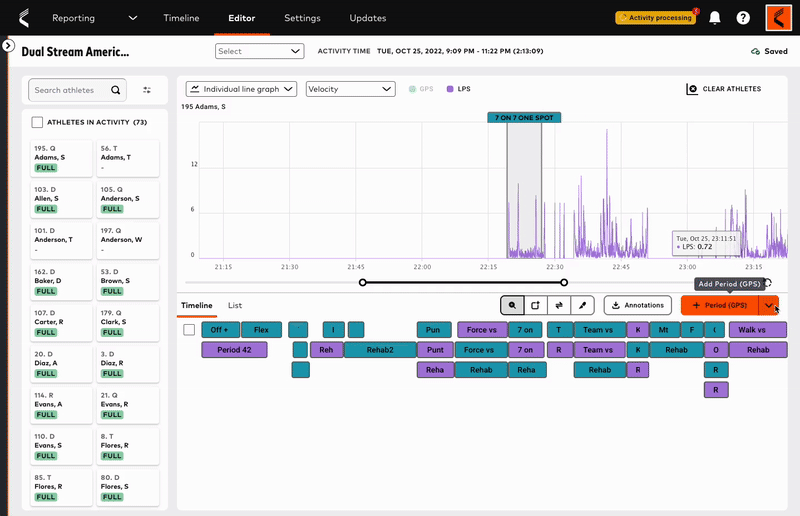Open the user profile avatar
The image size is (800, 516).
(x=778, y=18)
